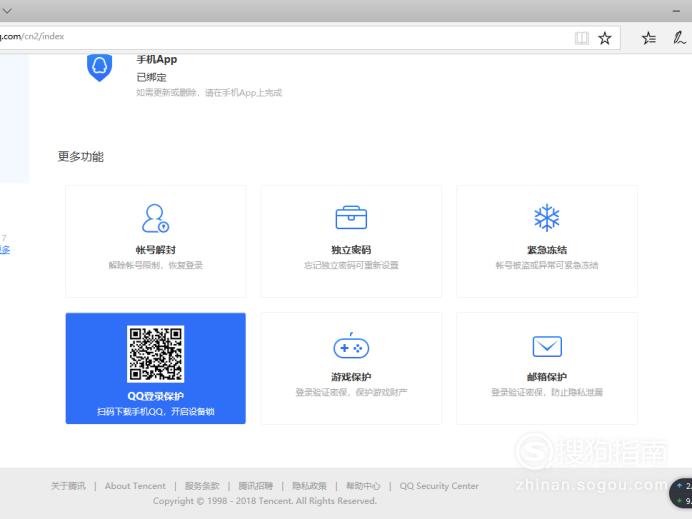This screenshot has height=519, width=692.
Task: Click the 解除帐号限制 description text
Action: point(155,265)
